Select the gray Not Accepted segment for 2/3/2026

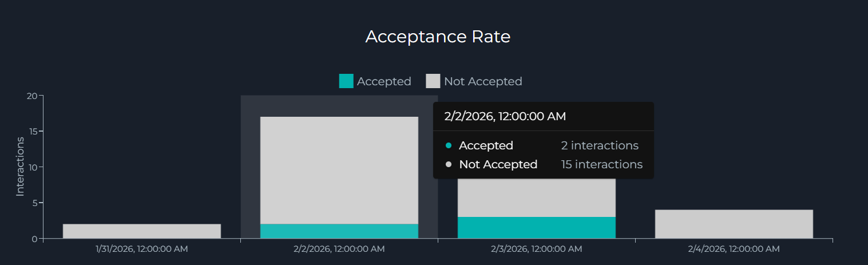[537, 197]
